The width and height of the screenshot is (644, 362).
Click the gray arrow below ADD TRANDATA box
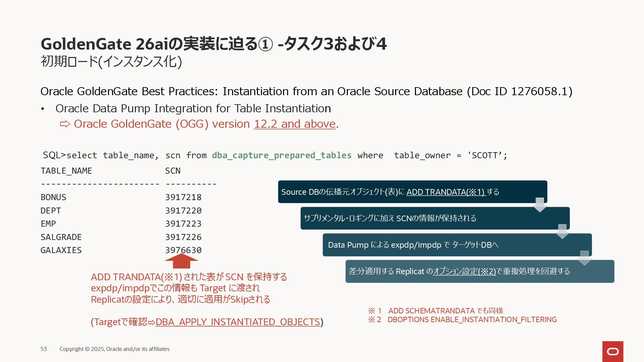(540, 204)
